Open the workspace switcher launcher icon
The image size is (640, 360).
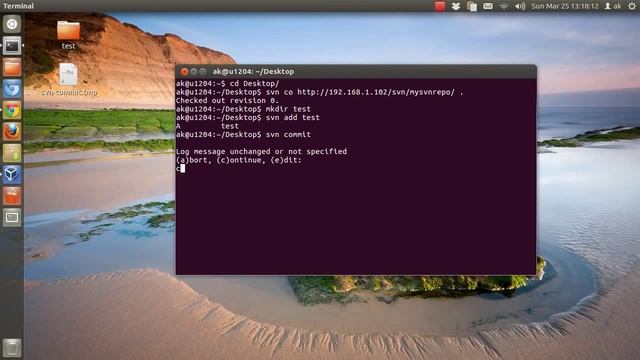click(12, 218)
